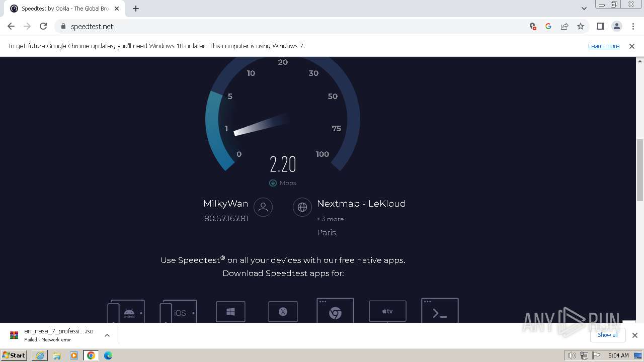This screenshot has width=644, height=362.
Task: Click the ISP user profile icon
Action: point(263,207)
